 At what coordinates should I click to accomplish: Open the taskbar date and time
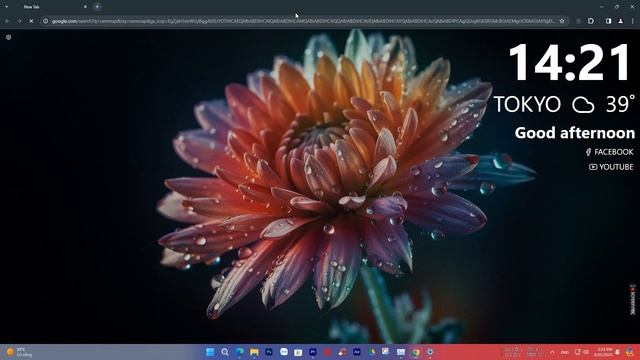(604, 352)
